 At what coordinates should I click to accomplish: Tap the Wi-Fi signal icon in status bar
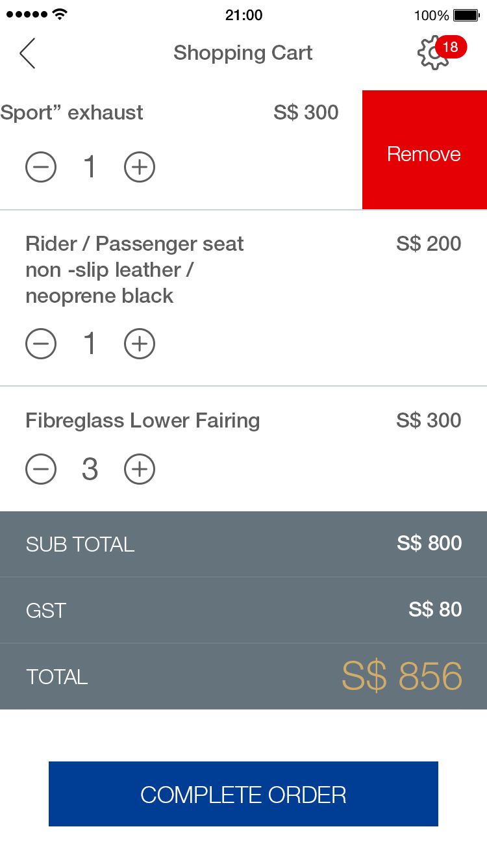tap(60, 14)
